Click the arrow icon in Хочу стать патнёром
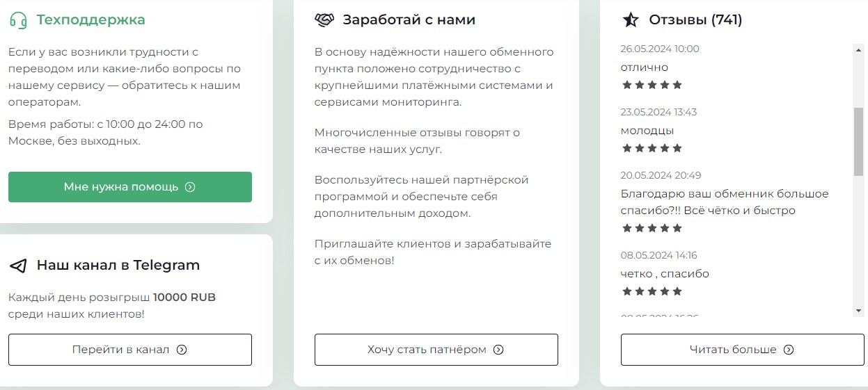This screenshot has width=868, height=390. (498, 350)
